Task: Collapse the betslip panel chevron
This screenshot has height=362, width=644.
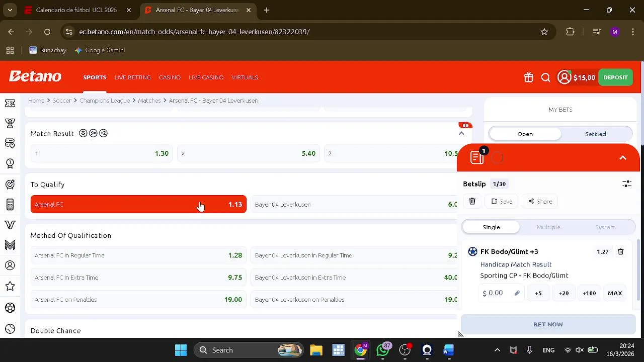Action: coord(623,158)
